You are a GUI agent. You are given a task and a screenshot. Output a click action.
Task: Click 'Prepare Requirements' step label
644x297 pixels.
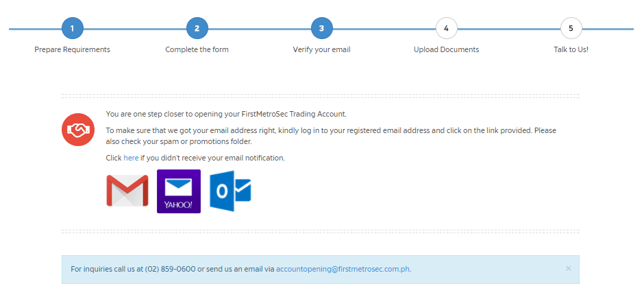[73, 50]
